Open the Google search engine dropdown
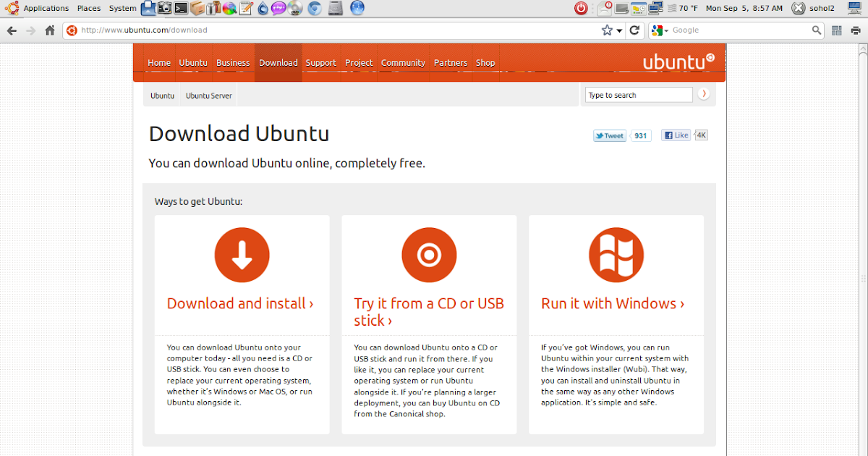Screen dimensions: 868x456 pyautogui.click(x=667, y=30)
